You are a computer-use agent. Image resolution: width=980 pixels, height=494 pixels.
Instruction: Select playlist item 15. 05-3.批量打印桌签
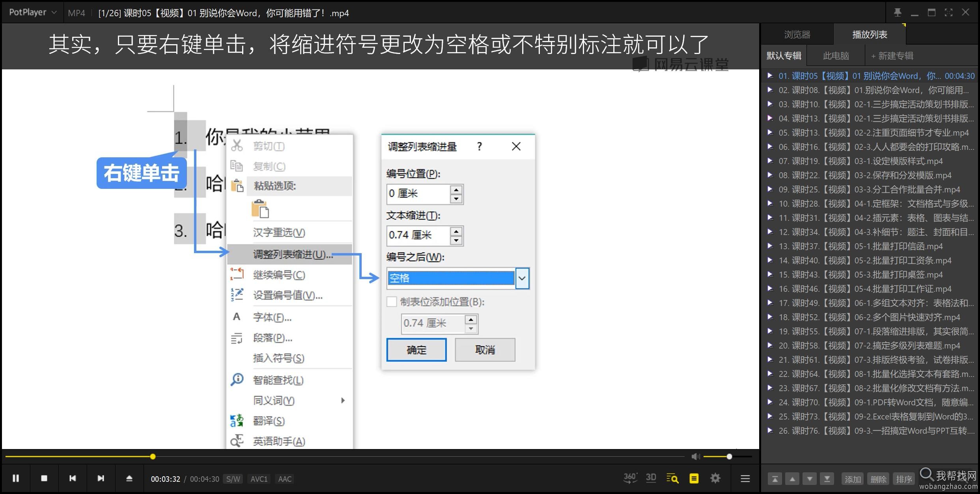[x=870, y=274]
